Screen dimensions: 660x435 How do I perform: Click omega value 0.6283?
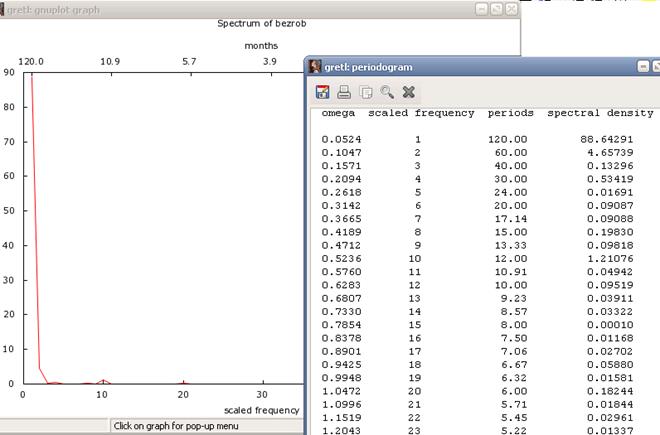(341, 285)
